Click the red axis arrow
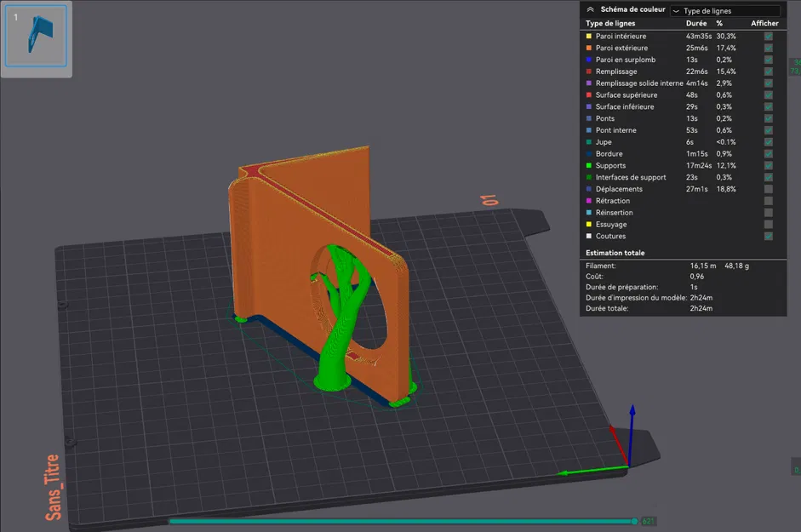The width and height of the screenshot is (801, 532). point(618,443)
